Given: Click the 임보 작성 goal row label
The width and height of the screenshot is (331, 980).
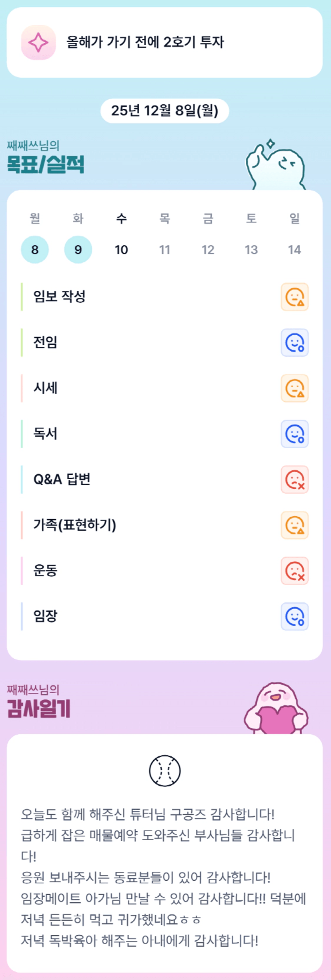Looking at the screenshot, I should pos(59,296).
